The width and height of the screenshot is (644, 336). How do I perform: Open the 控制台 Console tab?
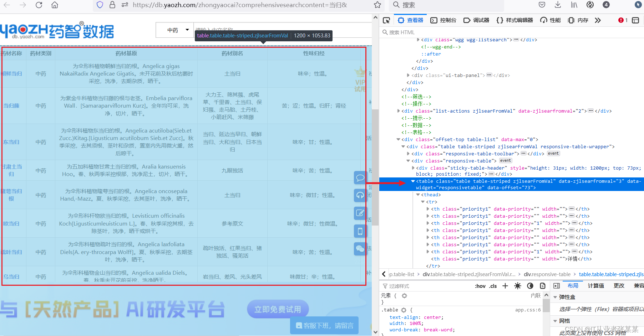443,20
